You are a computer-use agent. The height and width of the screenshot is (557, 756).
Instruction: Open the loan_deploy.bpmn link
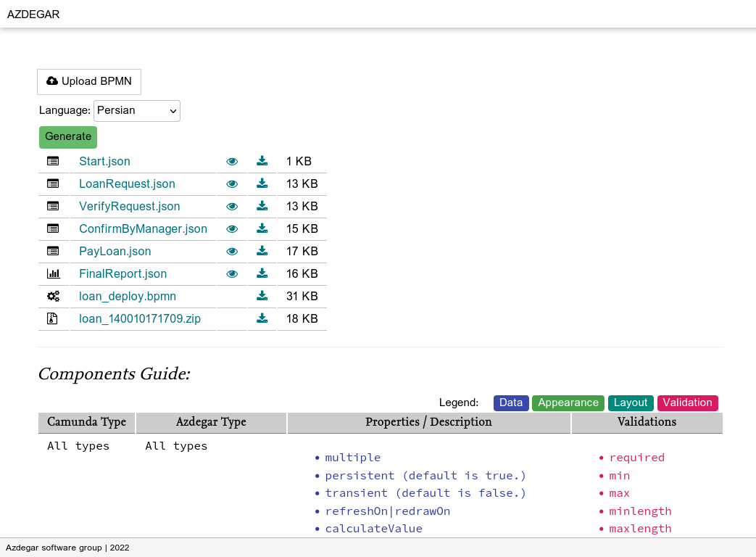(x=128, y=296)
